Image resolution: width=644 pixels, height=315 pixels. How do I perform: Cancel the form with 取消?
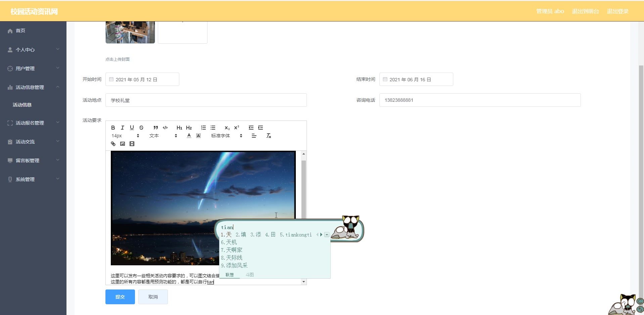[153, 297]
